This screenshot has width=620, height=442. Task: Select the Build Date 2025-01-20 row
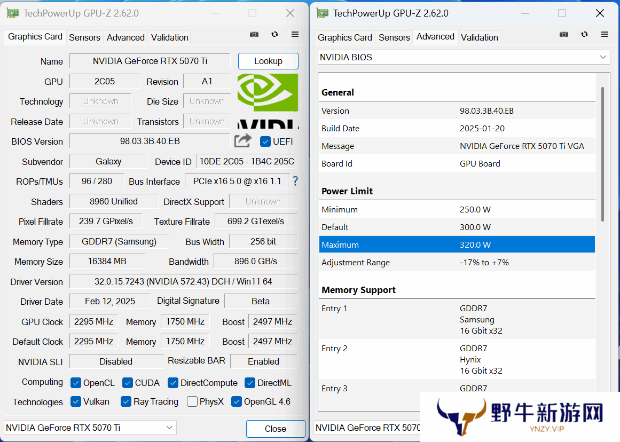(x=457, y=128)
